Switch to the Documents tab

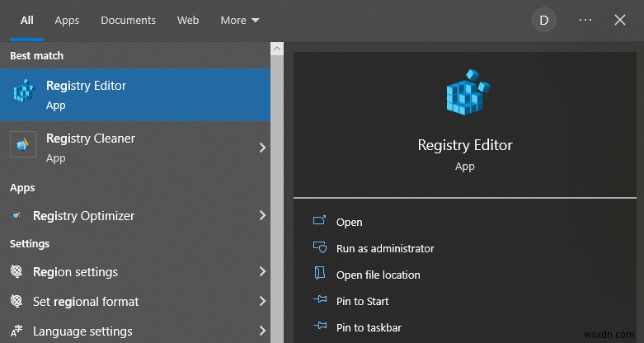pyautogui.click(x=128, y=21)
